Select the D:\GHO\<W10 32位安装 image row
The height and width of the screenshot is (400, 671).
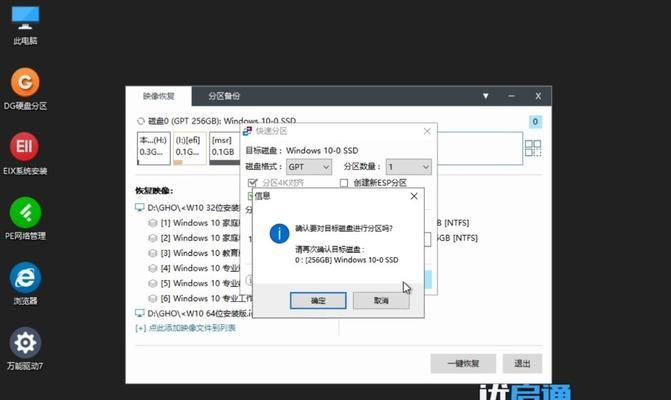(x=187, y=207)
